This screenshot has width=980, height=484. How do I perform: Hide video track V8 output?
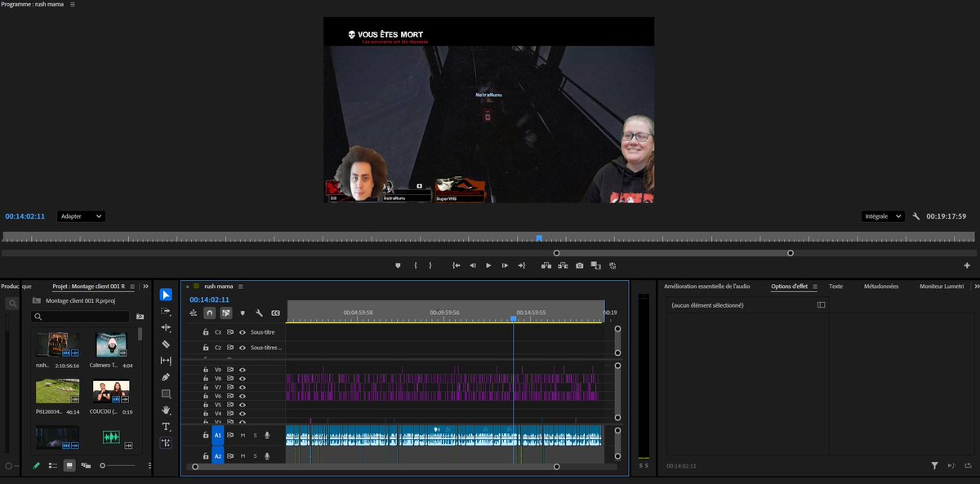[243, 379]
